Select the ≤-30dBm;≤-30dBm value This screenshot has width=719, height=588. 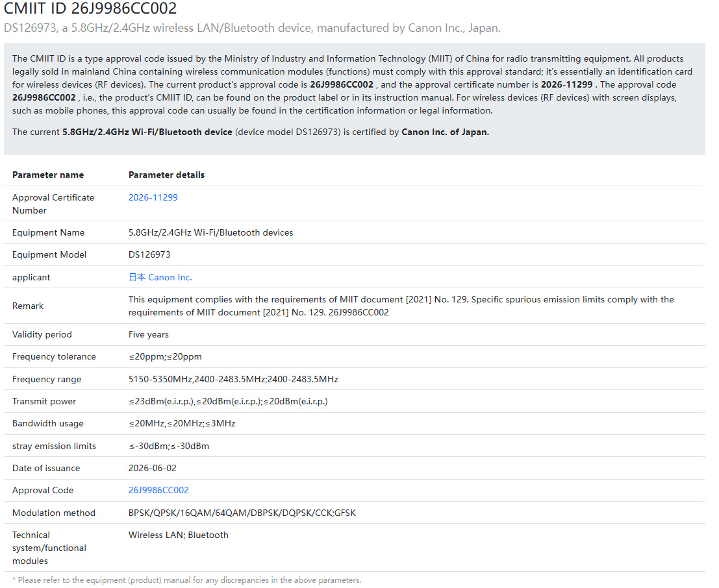(169, 446)
